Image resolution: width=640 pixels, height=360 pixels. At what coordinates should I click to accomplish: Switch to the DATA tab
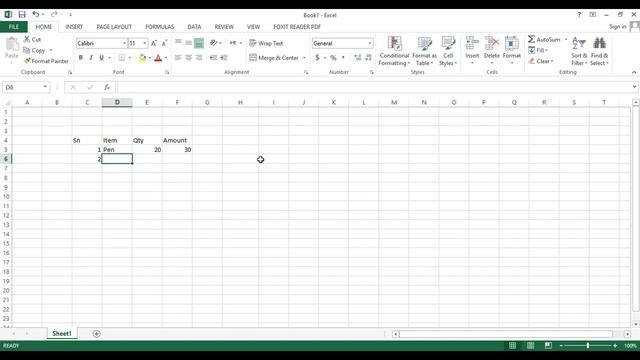click(194, 27)
